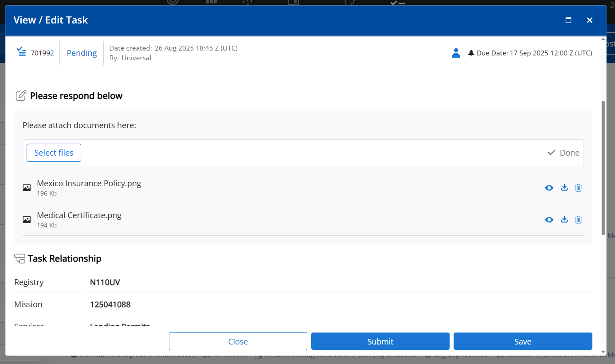Click the date created 26 Aug 2025 text
This screenshot has width=615, height=364.
pyautogui.click(x=173, y=48)
